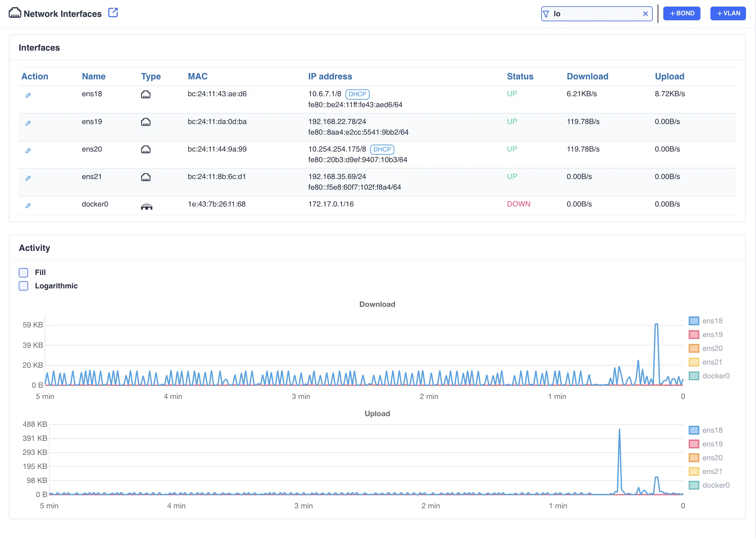
Task: Click the ethernet type icon for ens18
Action: point(146,94)
